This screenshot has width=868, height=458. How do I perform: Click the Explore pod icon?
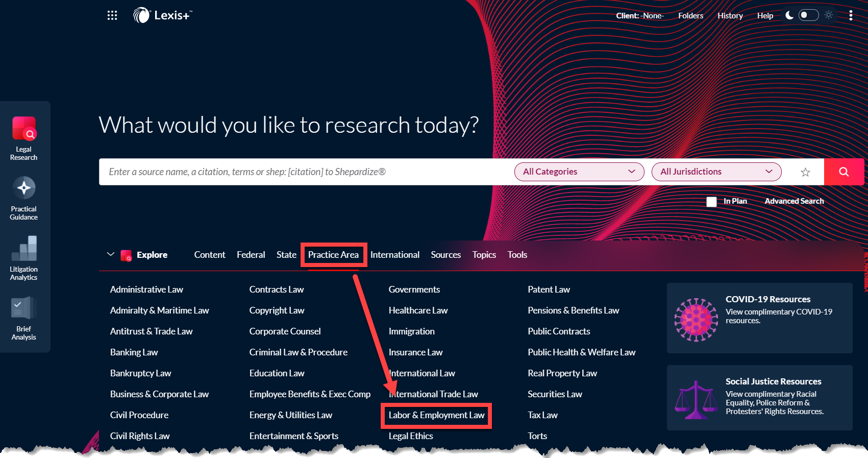[126, 255]
